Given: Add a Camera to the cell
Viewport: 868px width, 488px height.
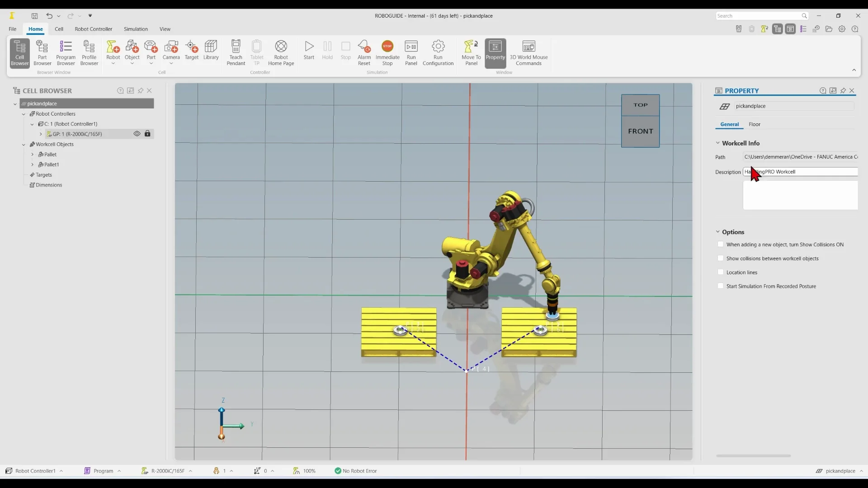Looking at the screenshot, I should (171, 52).
